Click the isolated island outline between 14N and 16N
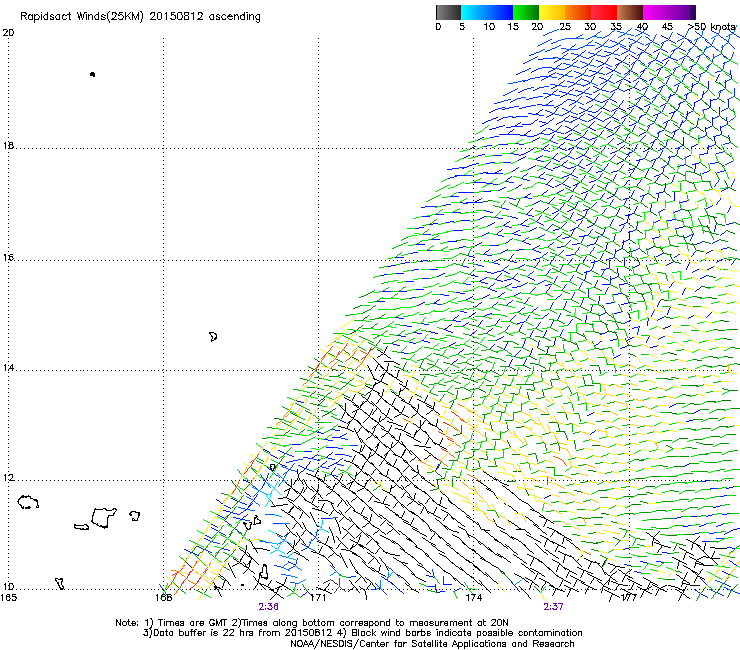Image resolution: width=740 pixels, height=650 pixels. coord(213,337)
